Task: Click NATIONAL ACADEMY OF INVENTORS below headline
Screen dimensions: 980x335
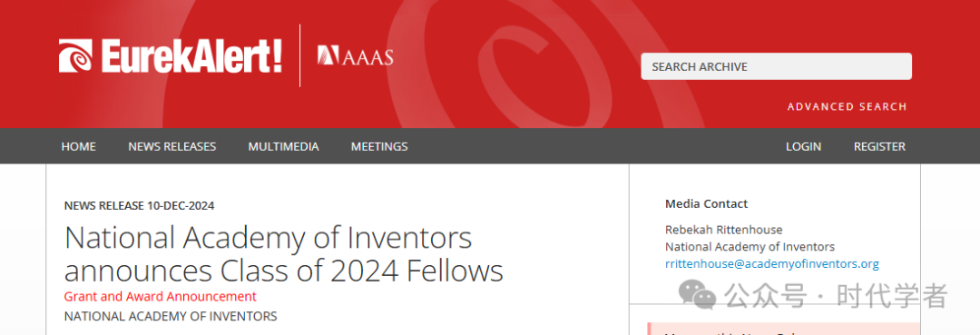Action: coord(171,316)
